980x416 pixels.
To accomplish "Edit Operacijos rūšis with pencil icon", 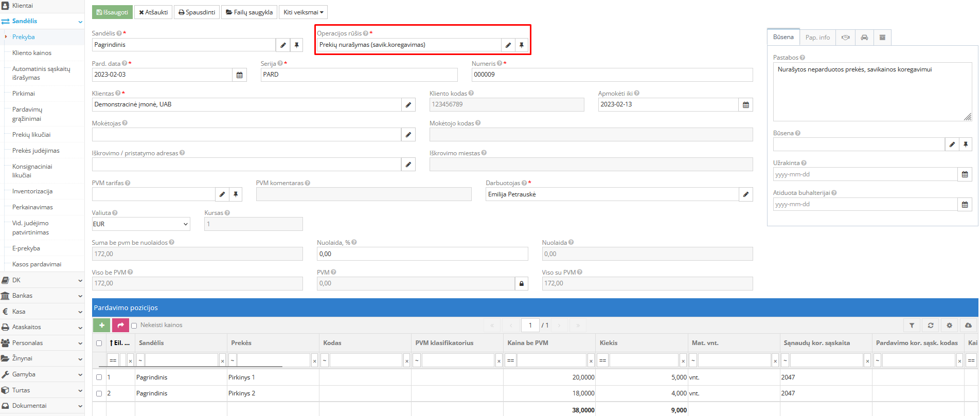I will click(x=508, y=45).
